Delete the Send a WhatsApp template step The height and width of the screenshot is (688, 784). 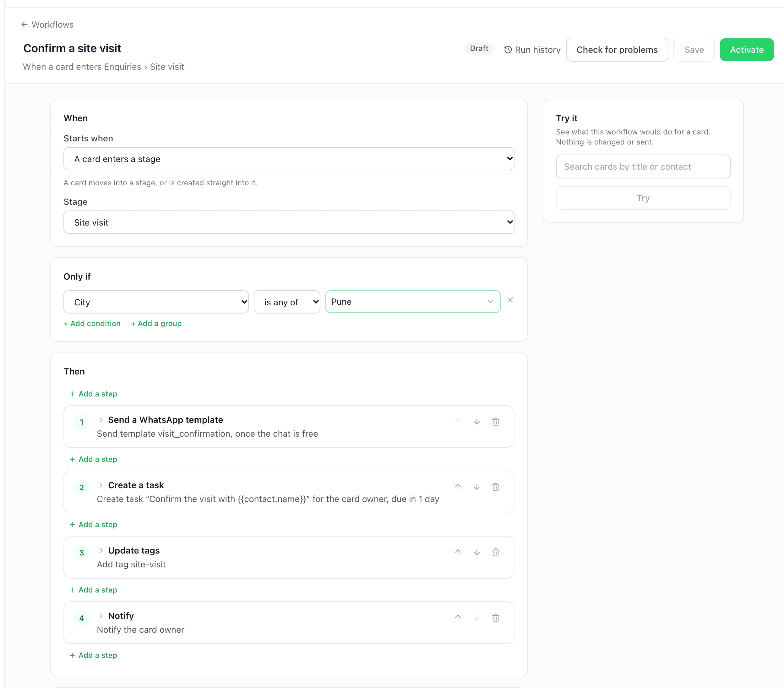point(495,422)
